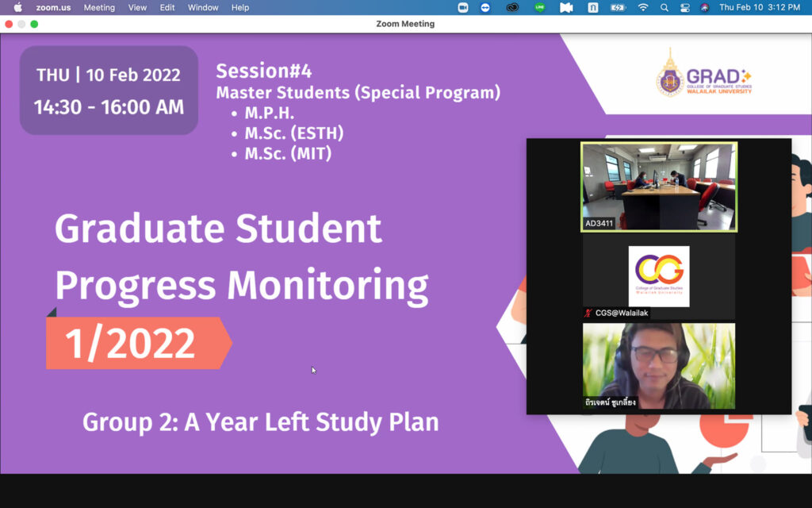Launch Siri from the menu bar
812x508 pixels.
point(705,7)
